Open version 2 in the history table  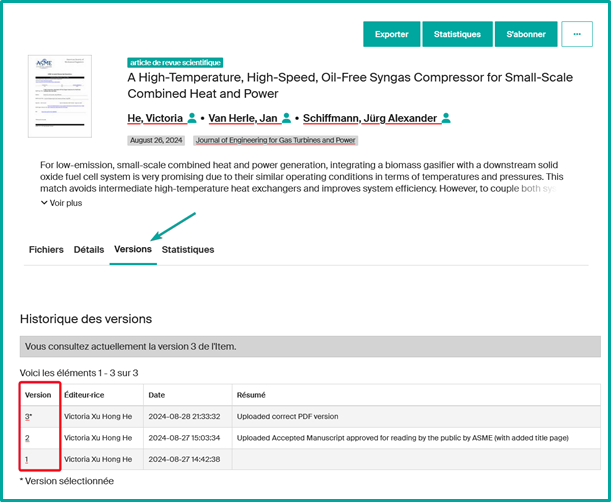(27, 437)
